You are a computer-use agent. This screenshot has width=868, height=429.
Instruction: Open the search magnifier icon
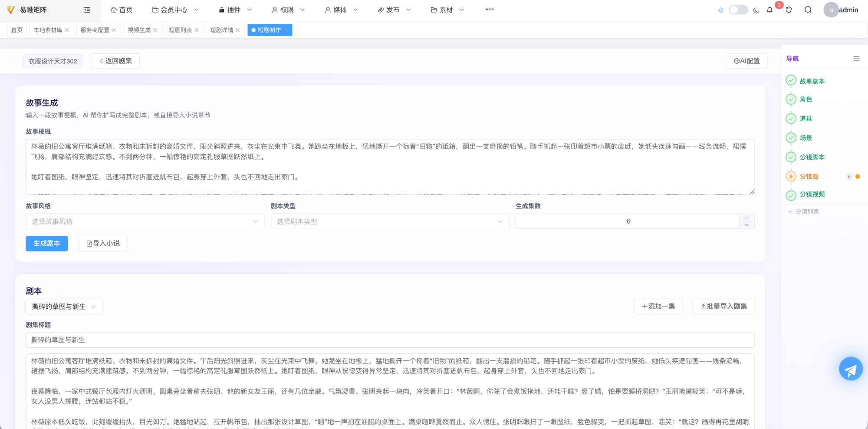808,10
